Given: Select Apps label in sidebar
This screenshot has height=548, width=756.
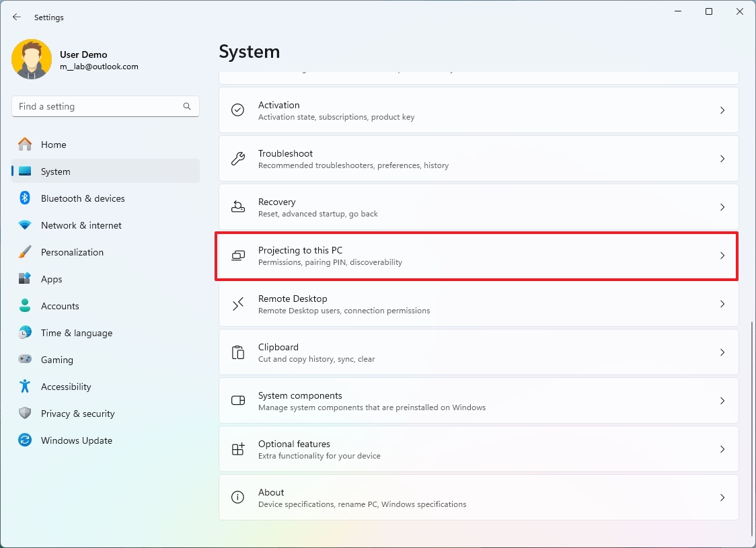Looking at the screenshot, I should (52, 279).
